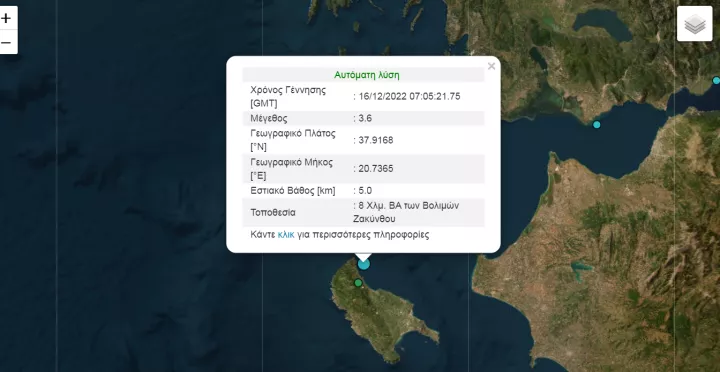The width and height of the screenshot is (720, 372).
Task: Click the location text Βολιμών Ζακύνθου
Action: [406, 212]
